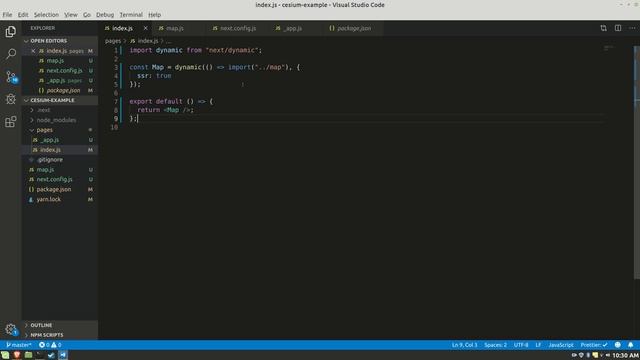The width and height of the screenshot is (640, 360).
Task: Select map.js in Open Editors
Action: click(60, 61)
